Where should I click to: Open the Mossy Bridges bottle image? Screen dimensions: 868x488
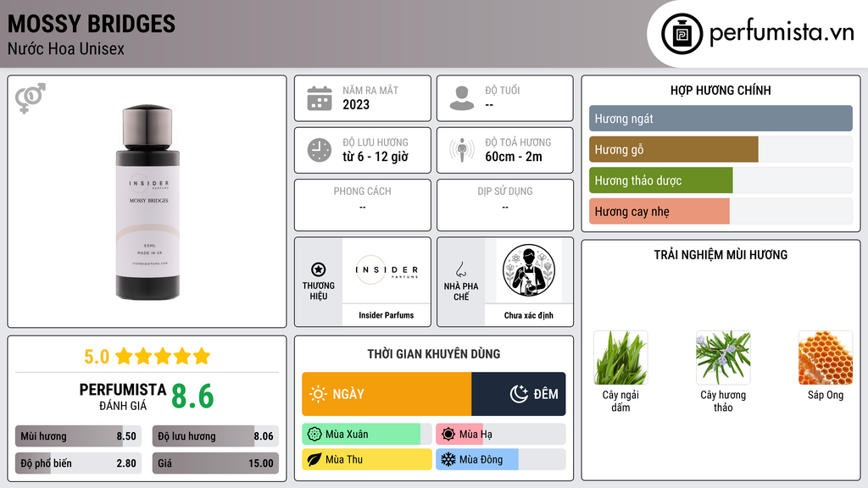click(147, 202)
